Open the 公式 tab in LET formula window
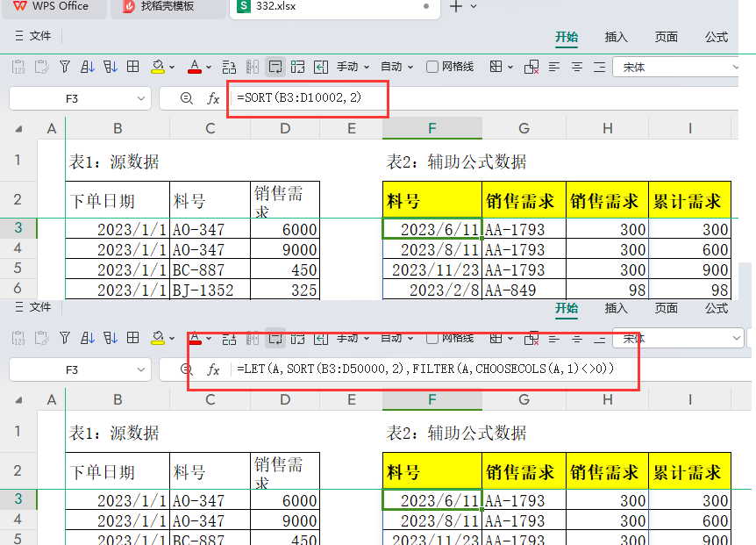Image resolution: width=756 pixels, height=545 pixels. tap(717, 308)
